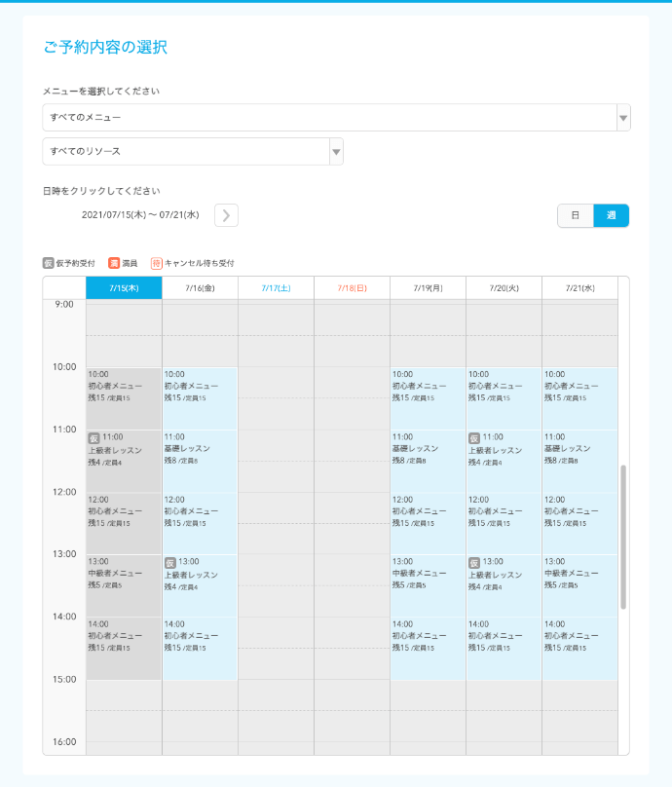Select the 7/15(木) column header
The width and height of the screenshot is (672, 787).
coord(124,288)
